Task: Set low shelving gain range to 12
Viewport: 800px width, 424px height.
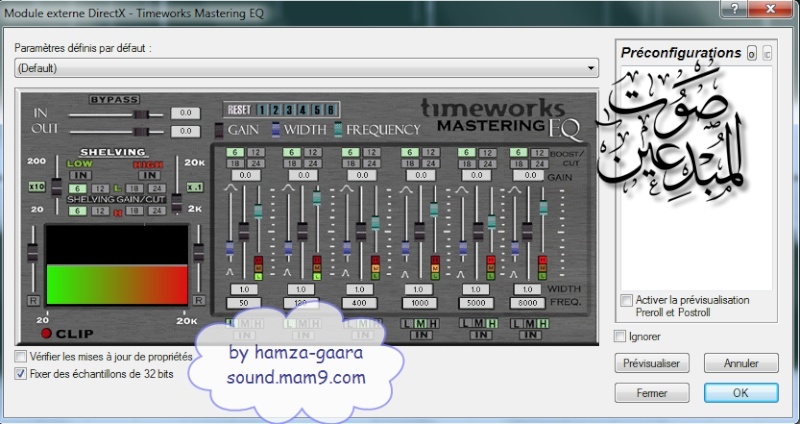Action: pyautogui.click(x=100, y=189)
